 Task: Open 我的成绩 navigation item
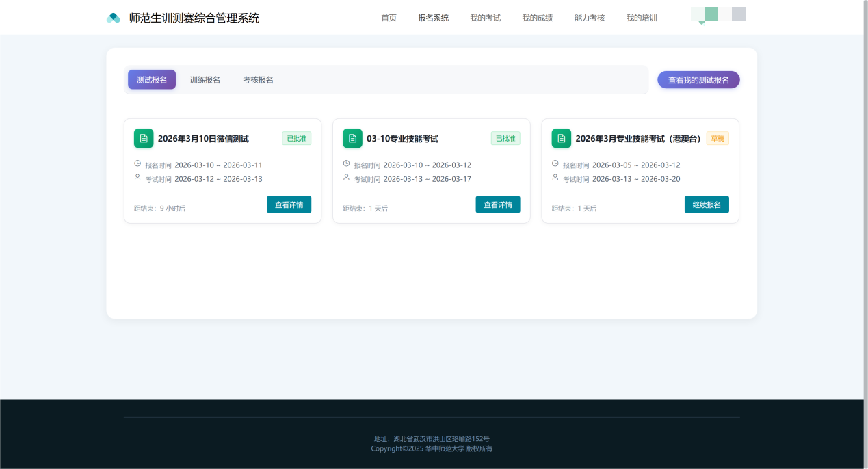538,18
